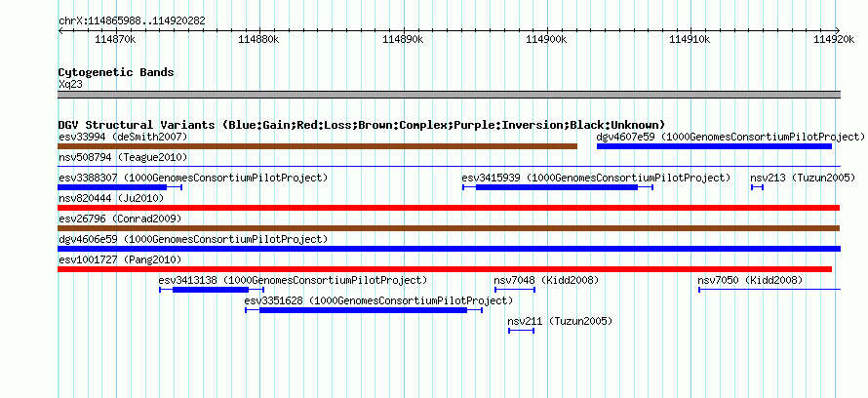This screenshot has width=868, height=398.
Task: Select the nsv213 small blue marker
Action: click(757, 187)
